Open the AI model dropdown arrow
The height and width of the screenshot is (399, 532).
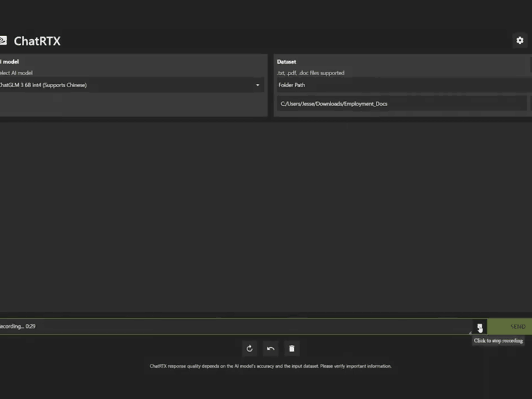coord(257,85)
